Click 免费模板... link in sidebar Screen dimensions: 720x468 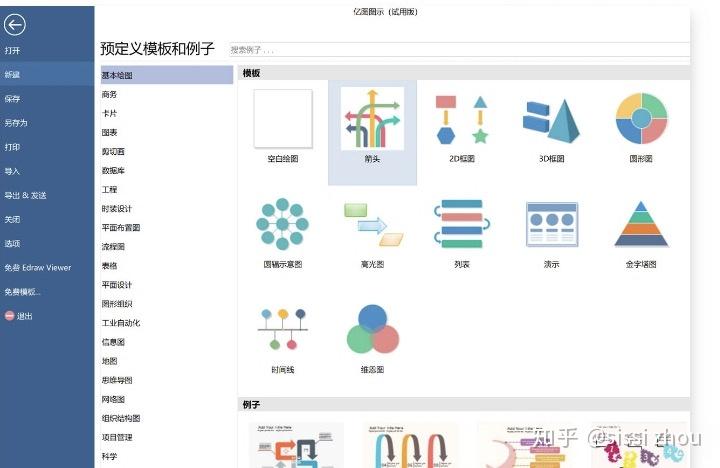[22, 292]
